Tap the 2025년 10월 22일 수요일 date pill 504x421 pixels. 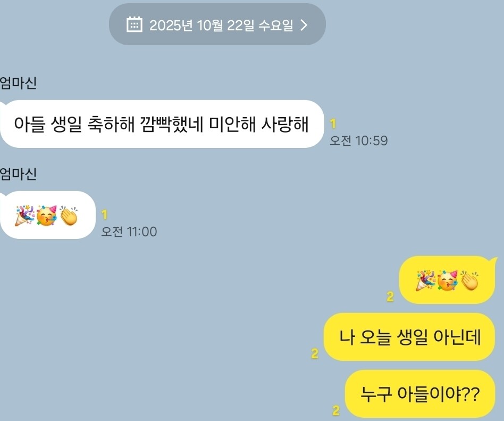217,24
